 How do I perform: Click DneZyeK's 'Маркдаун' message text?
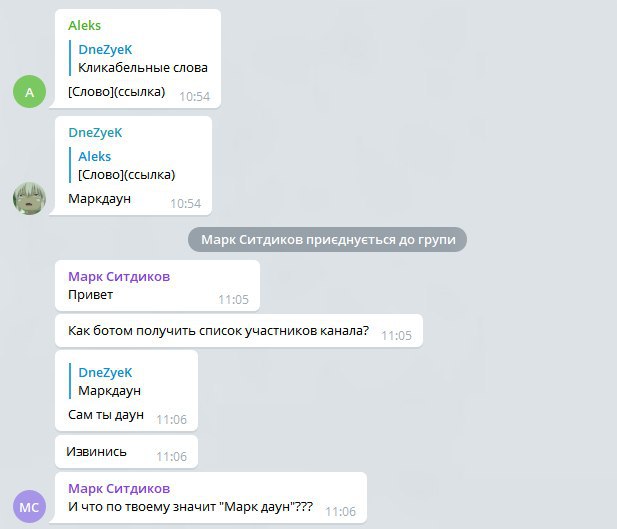click(100, 199)
